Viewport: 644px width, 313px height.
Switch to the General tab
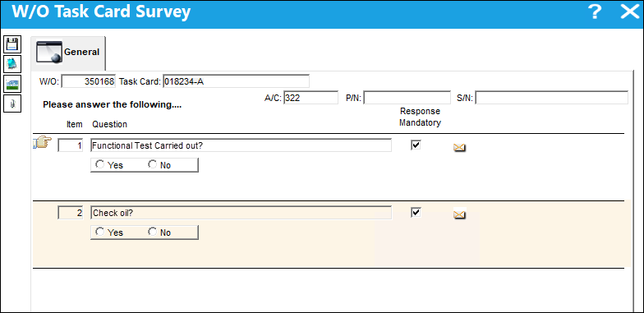[68, 53]
